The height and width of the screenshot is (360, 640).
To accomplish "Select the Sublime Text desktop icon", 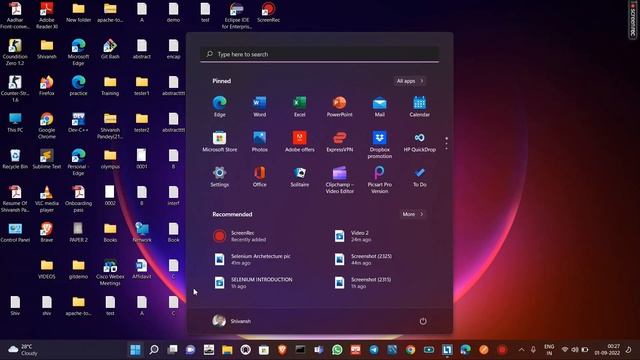I will pos(47,159).
